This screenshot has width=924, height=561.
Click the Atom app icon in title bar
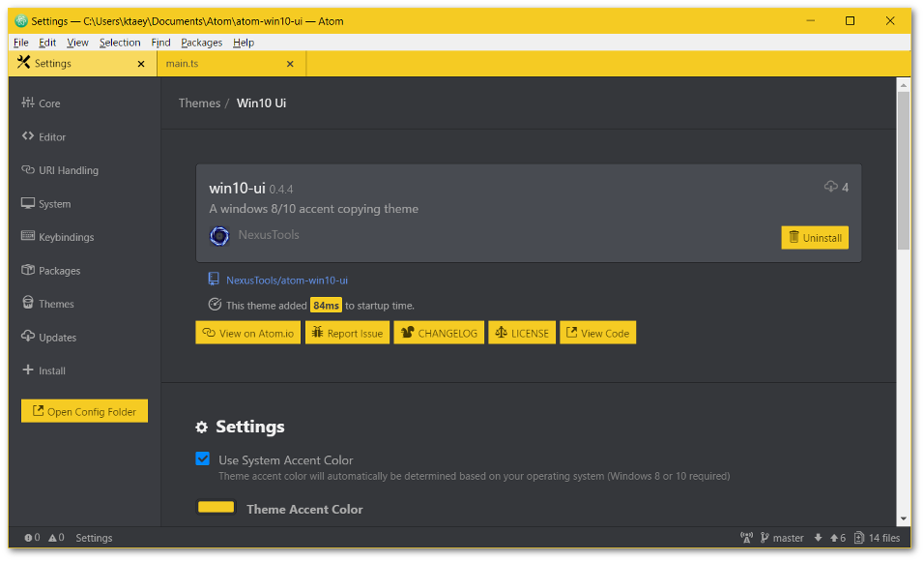[x=21, y=21]
